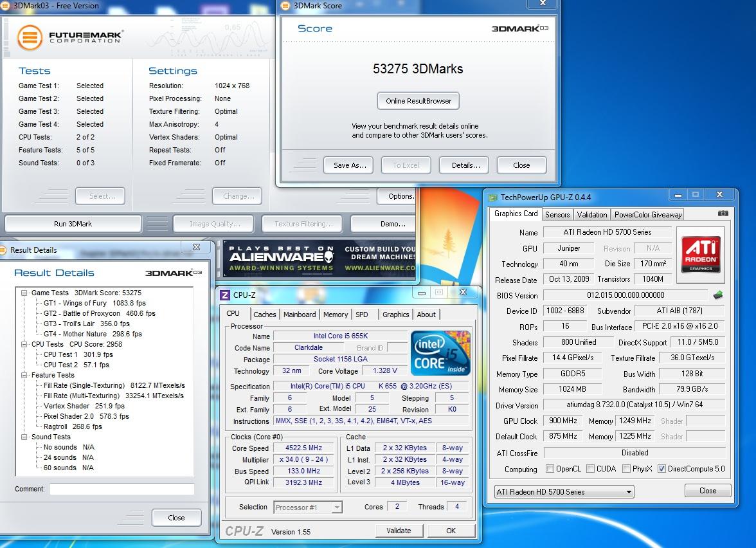Click the ATI Radeon logo in GPU-Z
The width and height of the screenshot is (756, 548).
701,254
